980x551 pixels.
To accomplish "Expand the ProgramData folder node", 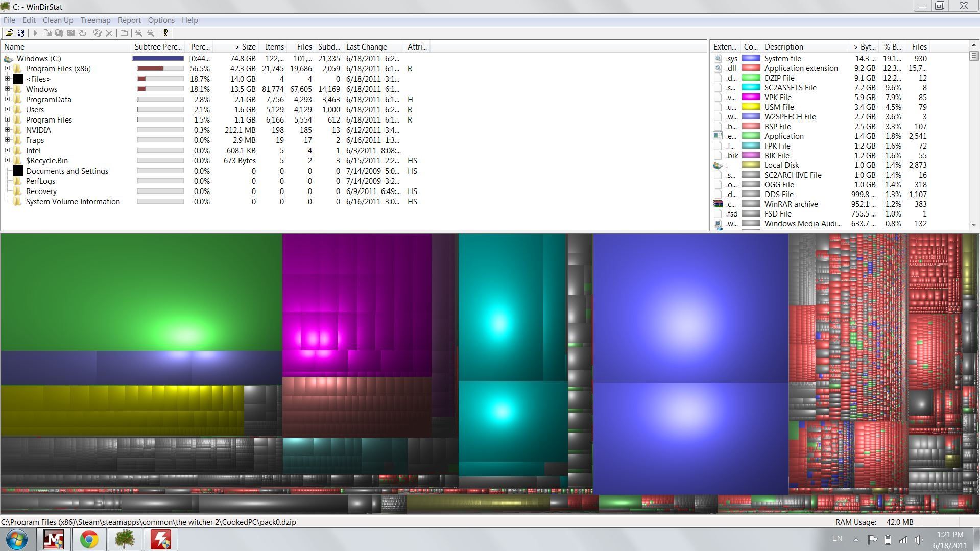I will click(8, 99).
